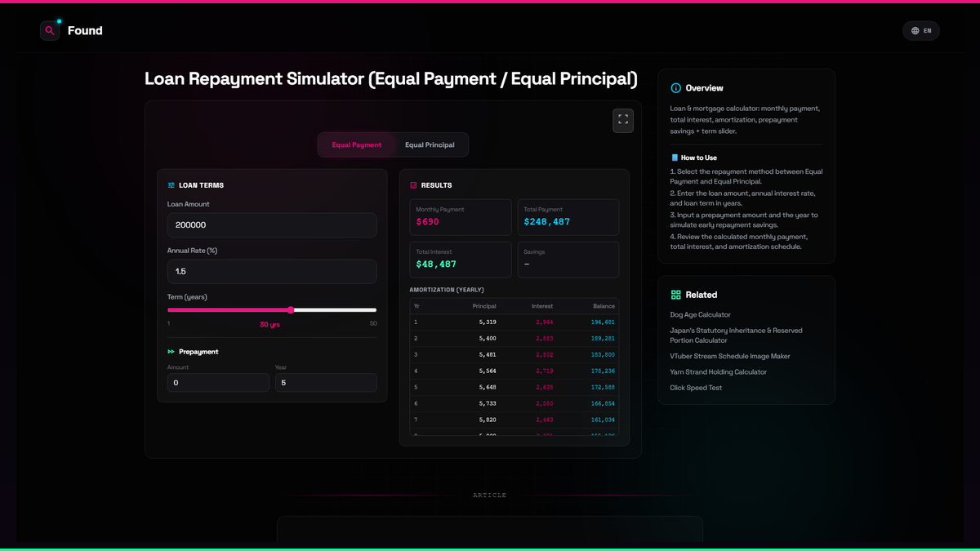This screenshot has width=980, height=551.
Task: Click the Prepayment fast-forward icon
Action: click(171, 352)
